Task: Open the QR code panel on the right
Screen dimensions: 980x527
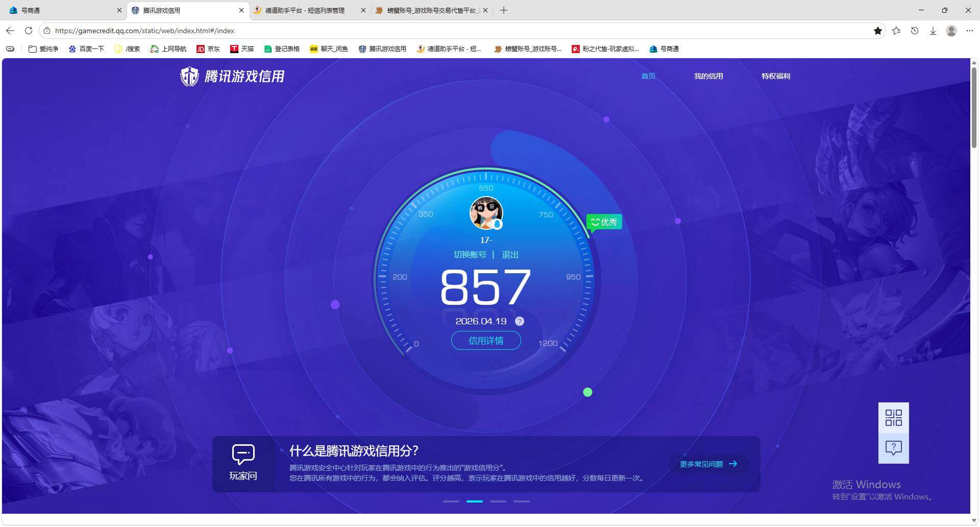Action: 893,418
